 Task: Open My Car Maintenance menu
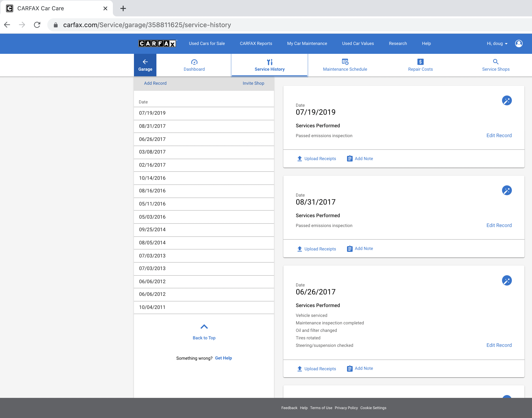click(307, 44)
